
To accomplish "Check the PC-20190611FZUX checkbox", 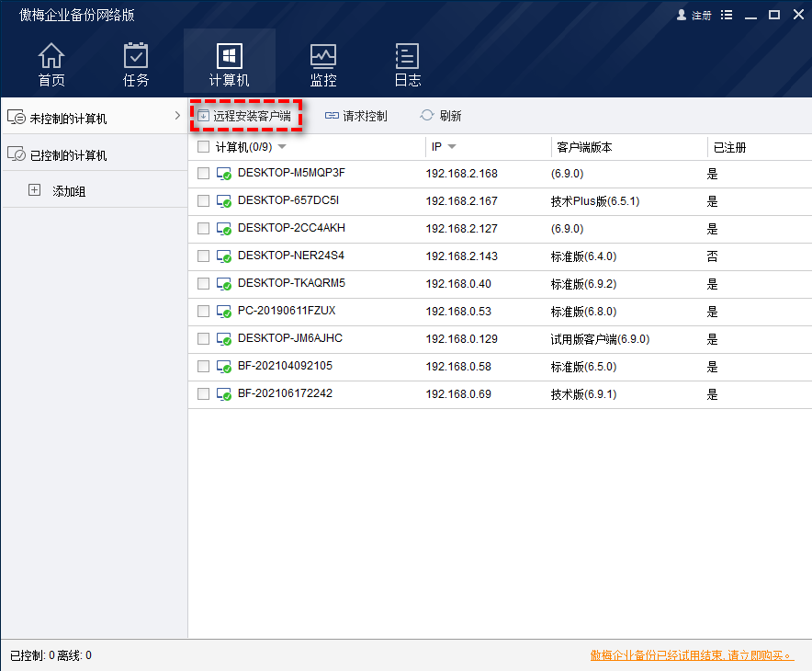I will (204, 311).
